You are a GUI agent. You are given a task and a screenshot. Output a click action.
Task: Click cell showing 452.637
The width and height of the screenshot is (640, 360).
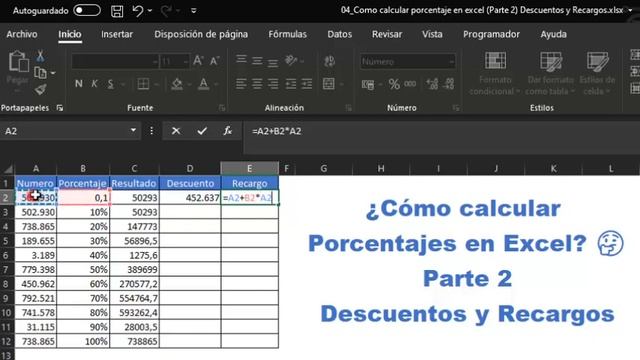click(190, 198)
